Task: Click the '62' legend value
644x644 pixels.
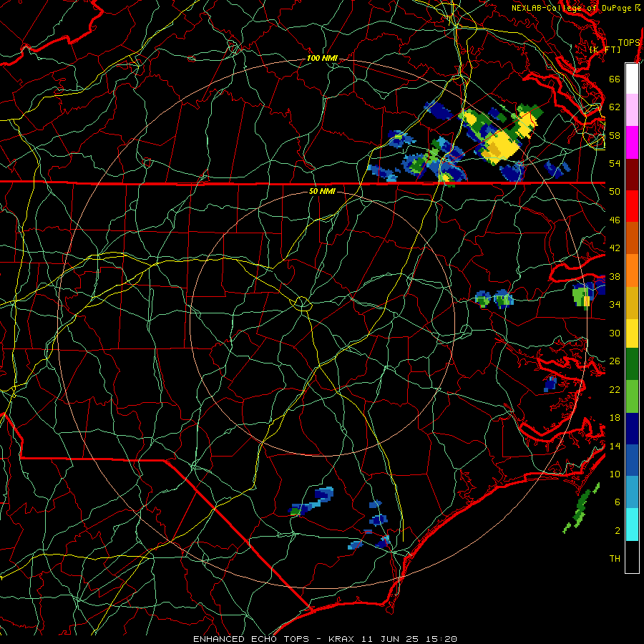Action: pos(615,107)
